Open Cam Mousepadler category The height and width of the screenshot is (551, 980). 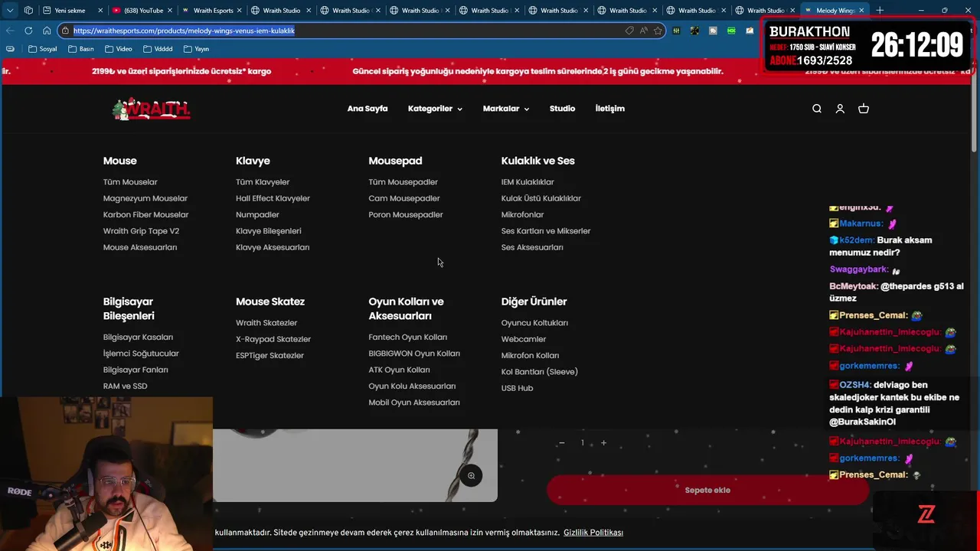click(404, 198)
